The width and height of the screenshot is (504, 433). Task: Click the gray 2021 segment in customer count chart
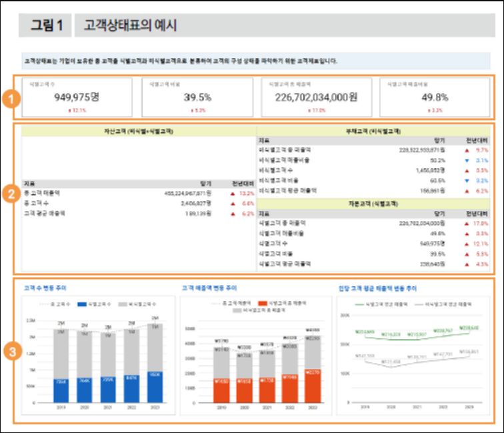[x=108, y=355]
